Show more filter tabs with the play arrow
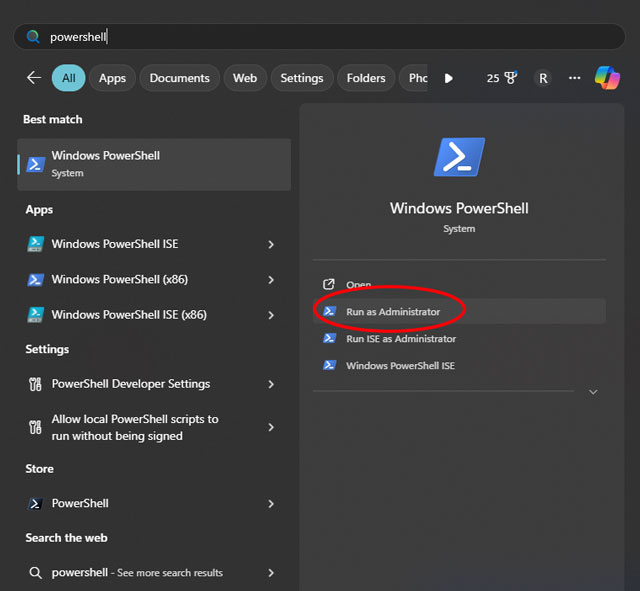 click(448, 78)
